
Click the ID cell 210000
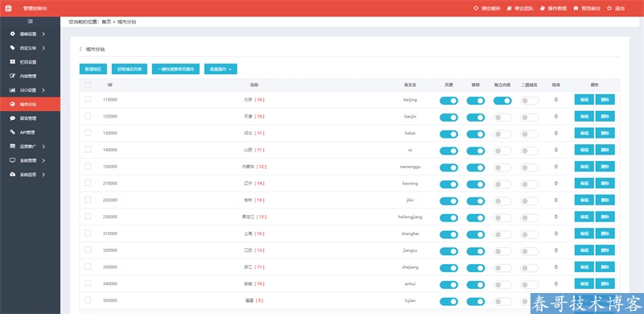click(x=110, y=184)
